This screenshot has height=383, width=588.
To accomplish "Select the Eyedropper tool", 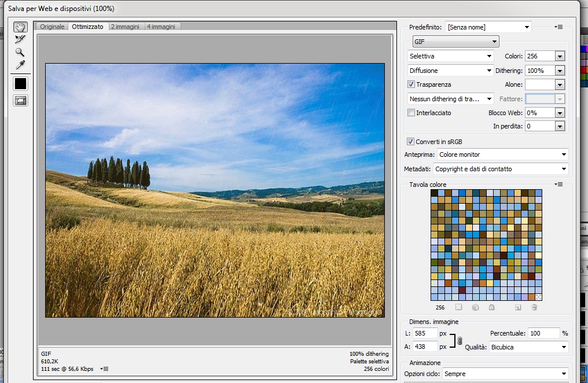I will [x=20, y=65].
